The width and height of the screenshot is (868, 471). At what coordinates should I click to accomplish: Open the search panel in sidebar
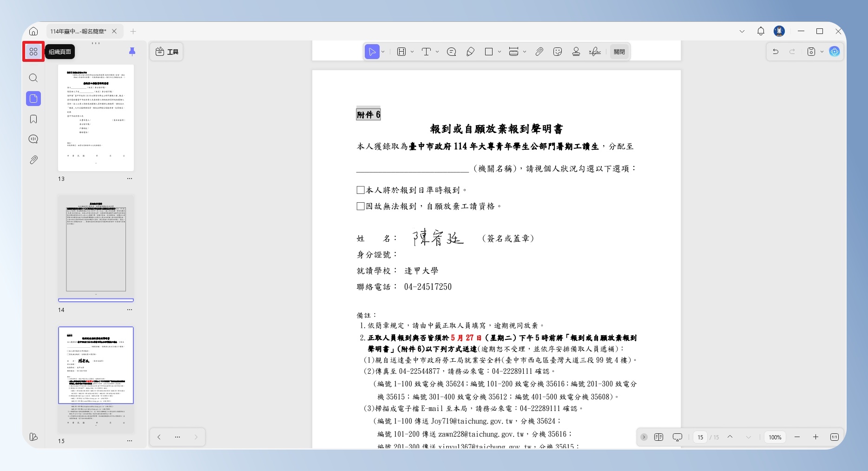33,78
